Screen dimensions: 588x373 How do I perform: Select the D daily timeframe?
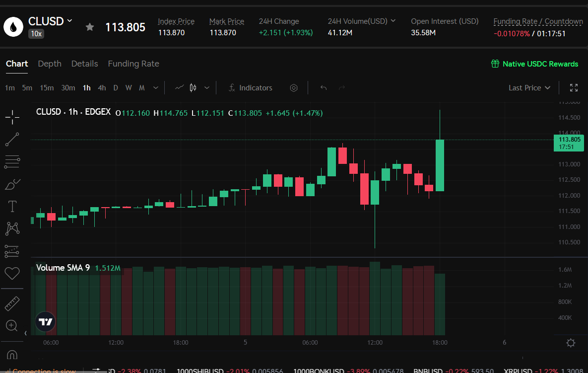point(116,88)
